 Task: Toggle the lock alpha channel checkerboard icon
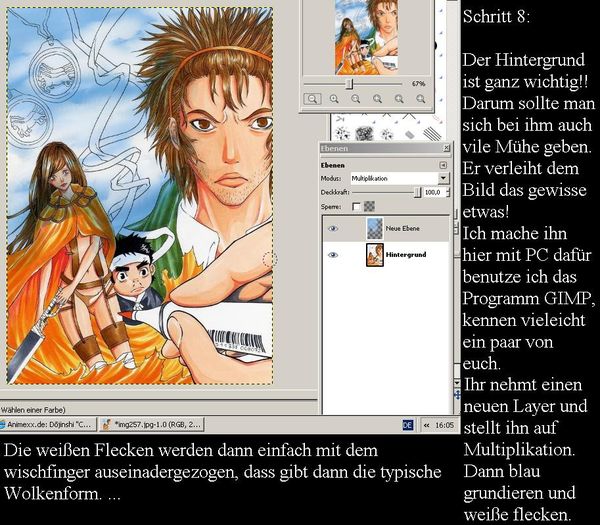pos(369,207)
